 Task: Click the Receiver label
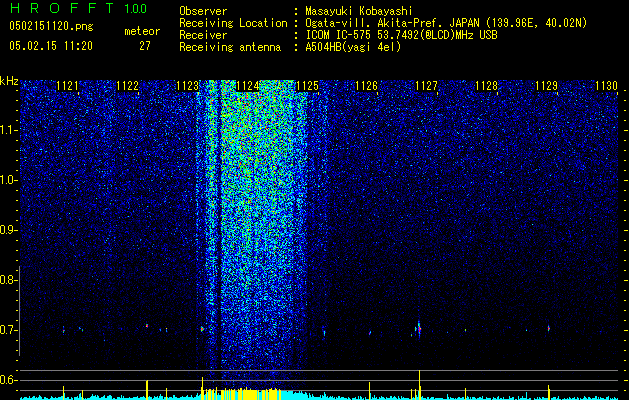(203, 35)
